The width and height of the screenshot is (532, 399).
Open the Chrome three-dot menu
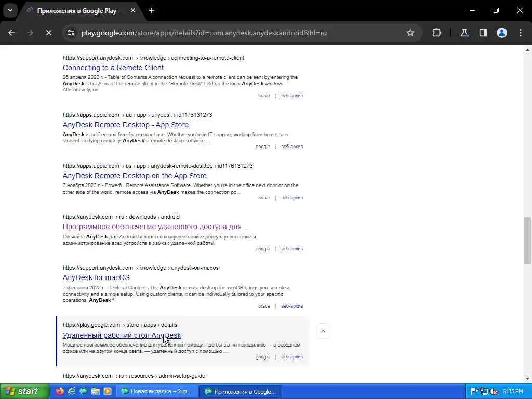[x=521, y=33]
